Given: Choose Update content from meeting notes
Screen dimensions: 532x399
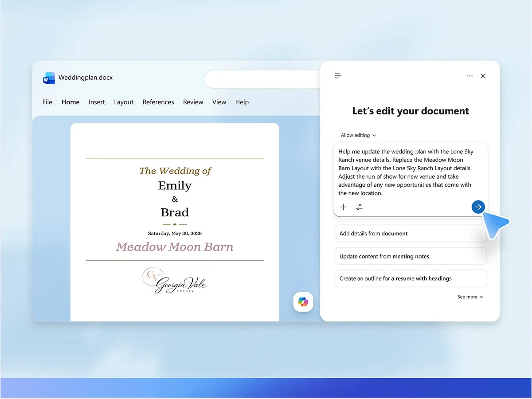Looking at the screenshot, I should [411, 256].
